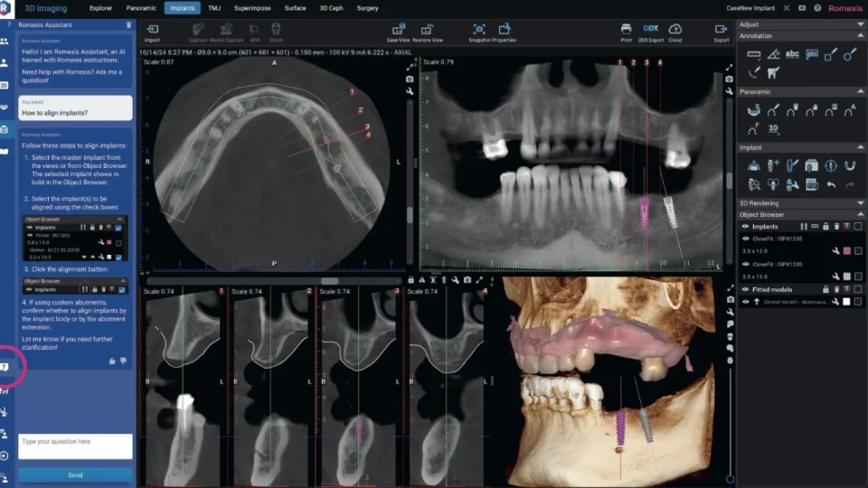Check the checkbox beside the gray implant
Viewport: 868px width, 488px height.
[x=858, y=277]
